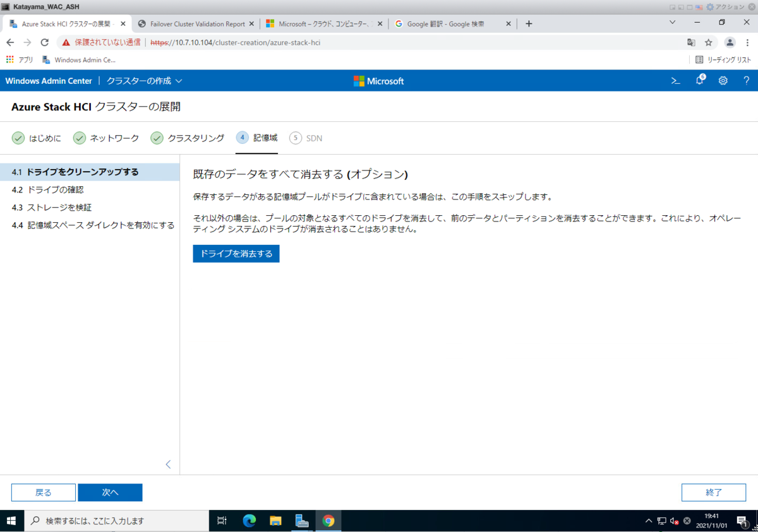Open the Windows Start menu
Image resolution: width=758 pixels, height=532 pixels.
click(11, 521)
